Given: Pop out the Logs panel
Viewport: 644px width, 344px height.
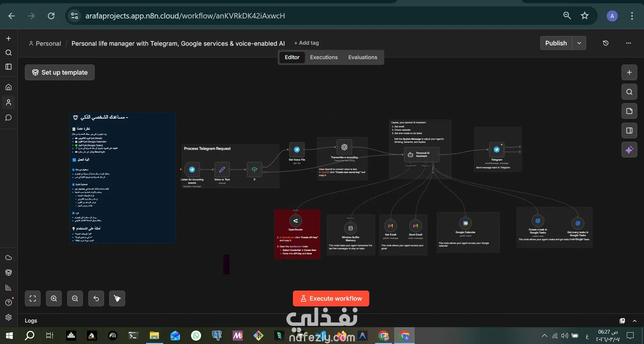Looking at the screenshot, I should (622, 321).
